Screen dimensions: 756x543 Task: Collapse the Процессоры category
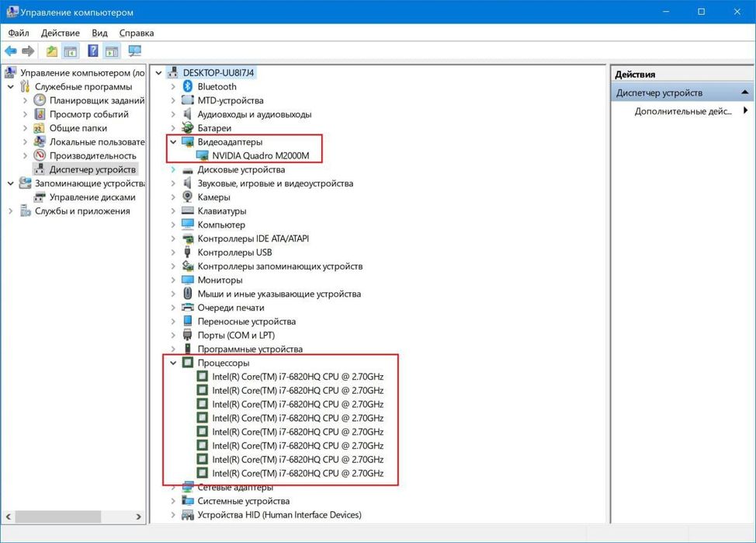[173, 363]
